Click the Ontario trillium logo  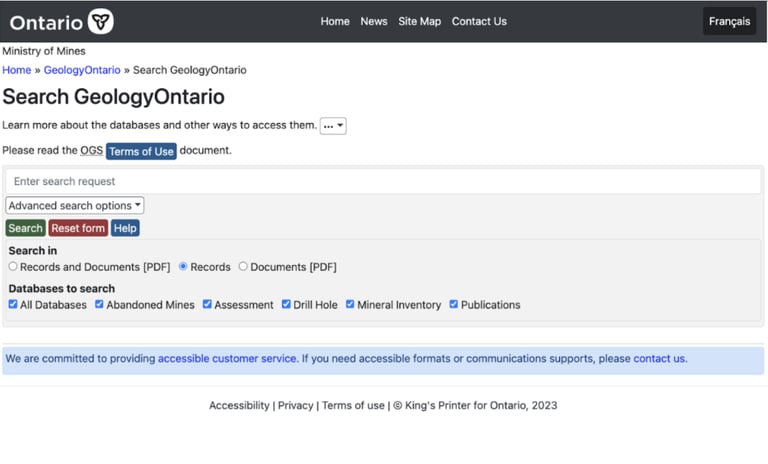point(101,22)
